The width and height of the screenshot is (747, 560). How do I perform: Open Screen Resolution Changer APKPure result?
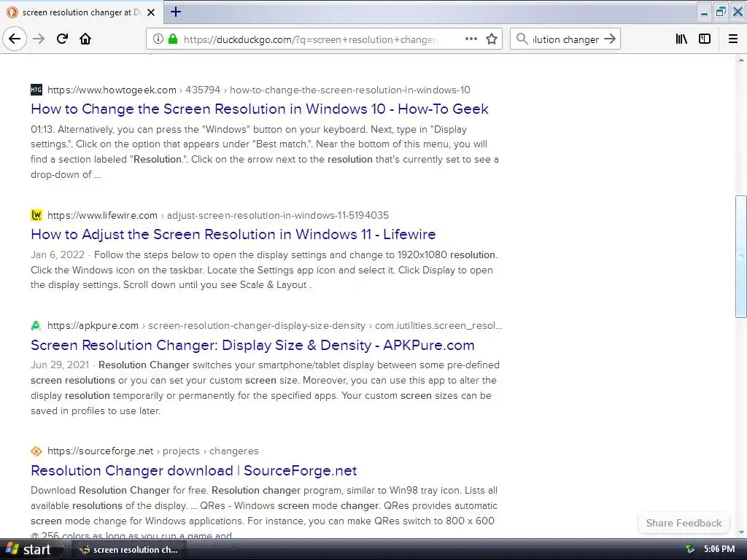(x=252, y=345)
